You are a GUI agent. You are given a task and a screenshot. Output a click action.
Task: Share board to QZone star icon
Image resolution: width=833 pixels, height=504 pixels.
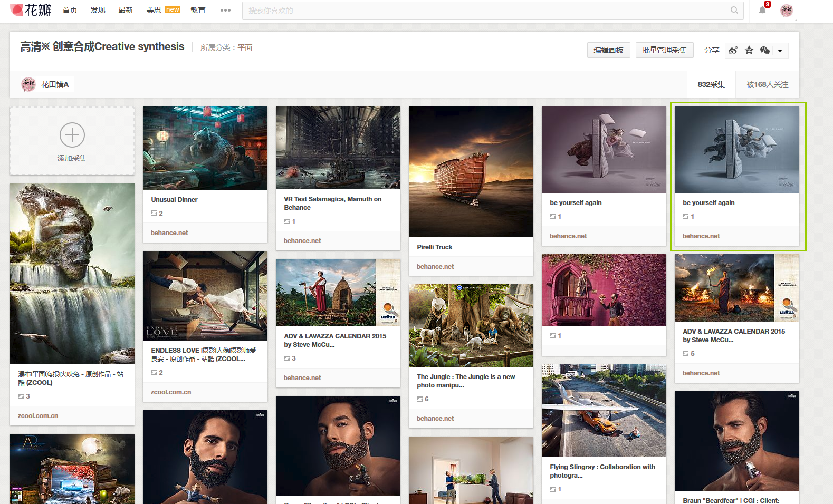click(749, 50)
